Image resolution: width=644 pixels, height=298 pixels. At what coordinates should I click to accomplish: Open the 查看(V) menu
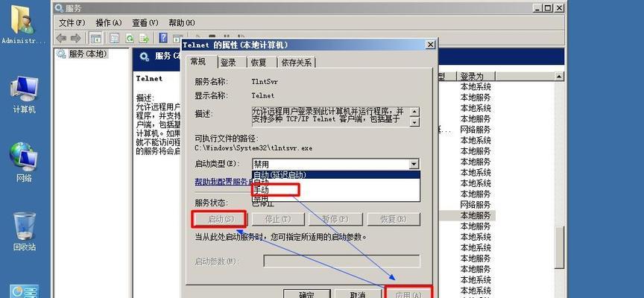(145, 23)
